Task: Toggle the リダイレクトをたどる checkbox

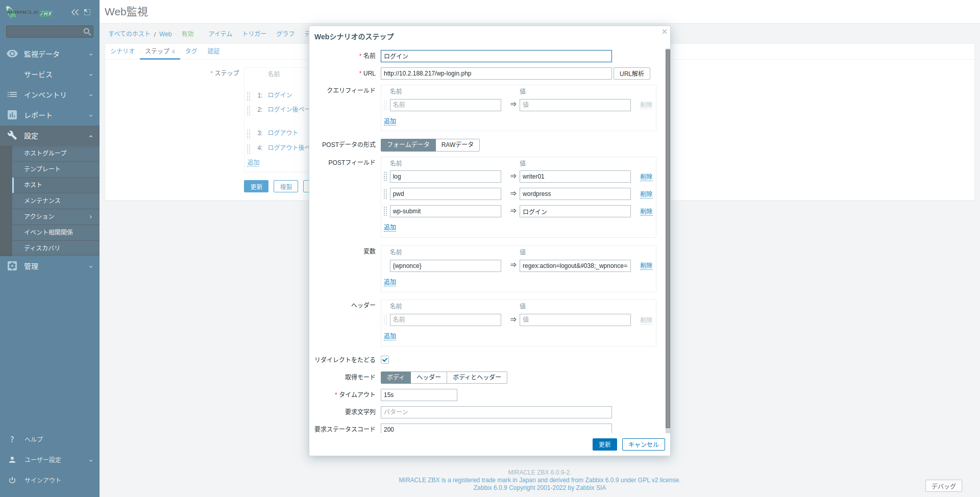Action: pos(385,360)
